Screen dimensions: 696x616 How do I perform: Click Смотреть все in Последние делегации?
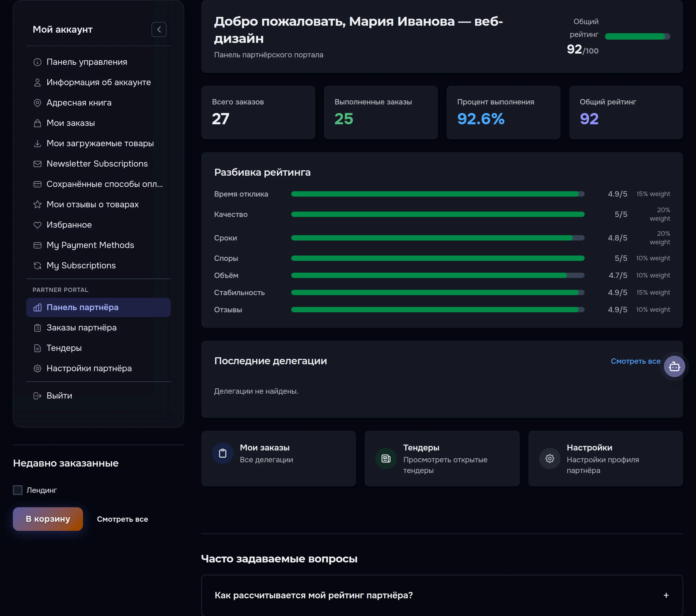pyautogui.click(x=636, y=361)
